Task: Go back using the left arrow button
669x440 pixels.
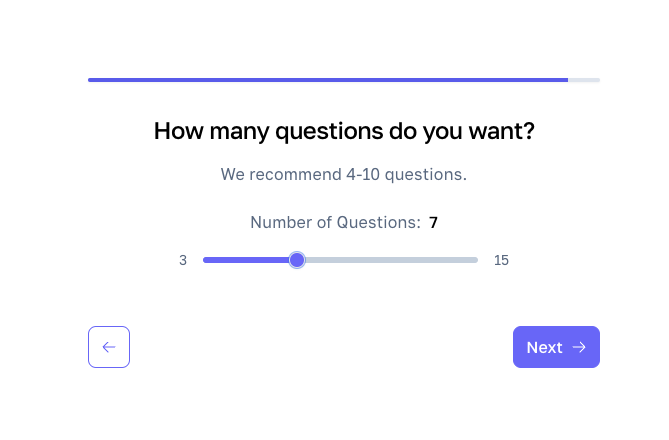Action: click(109, 347)
